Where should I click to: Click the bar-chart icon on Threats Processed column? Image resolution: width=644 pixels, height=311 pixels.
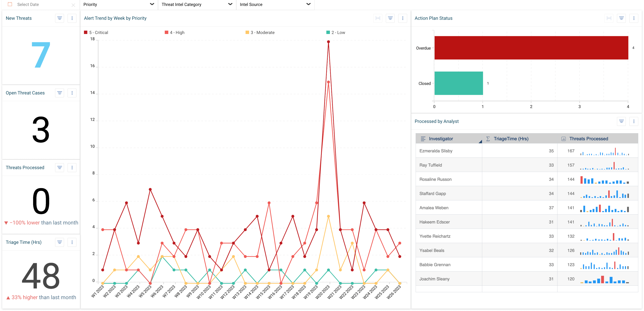(564, 139)
